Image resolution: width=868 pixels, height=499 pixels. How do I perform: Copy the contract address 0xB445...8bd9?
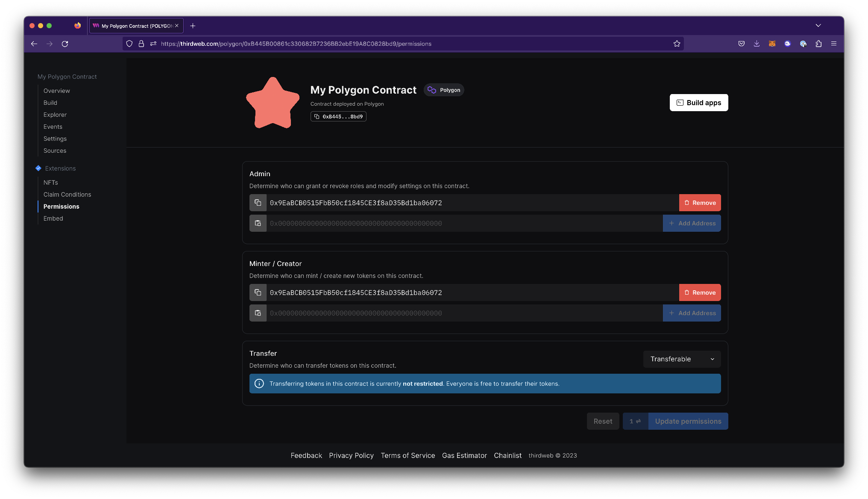click(x=338, y=116)
